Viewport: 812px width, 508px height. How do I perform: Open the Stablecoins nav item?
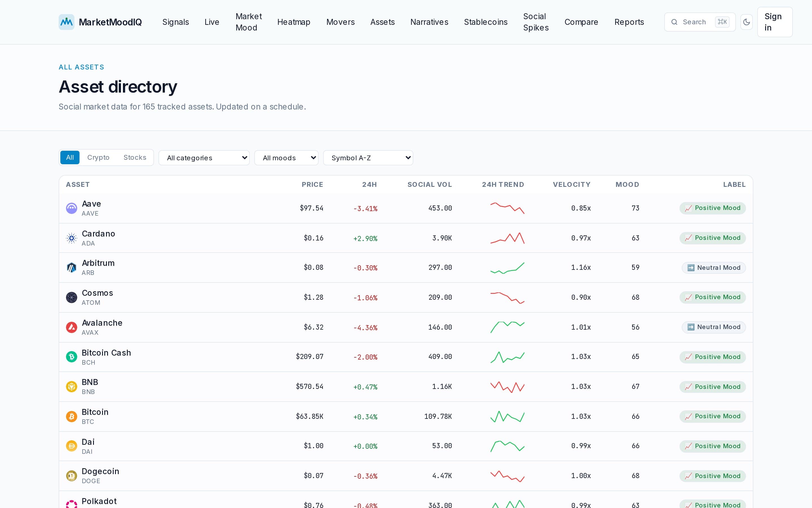tap(486, 22)
